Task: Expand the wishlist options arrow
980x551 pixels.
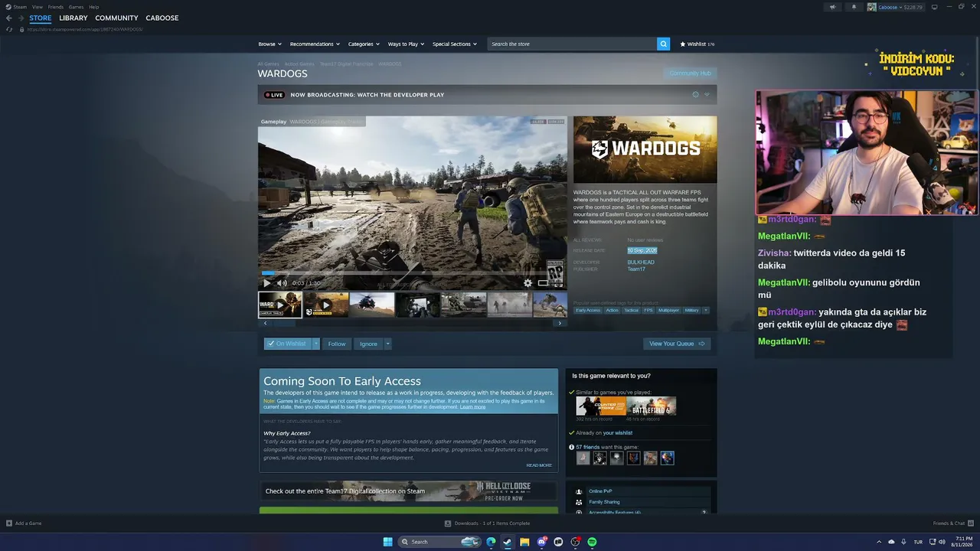Action: [x=316, y=344]
